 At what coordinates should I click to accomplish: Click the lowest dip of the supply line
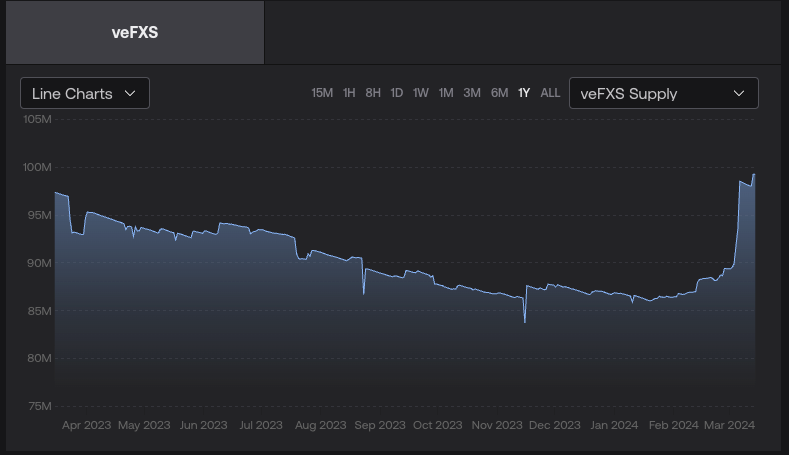[525, 322]
